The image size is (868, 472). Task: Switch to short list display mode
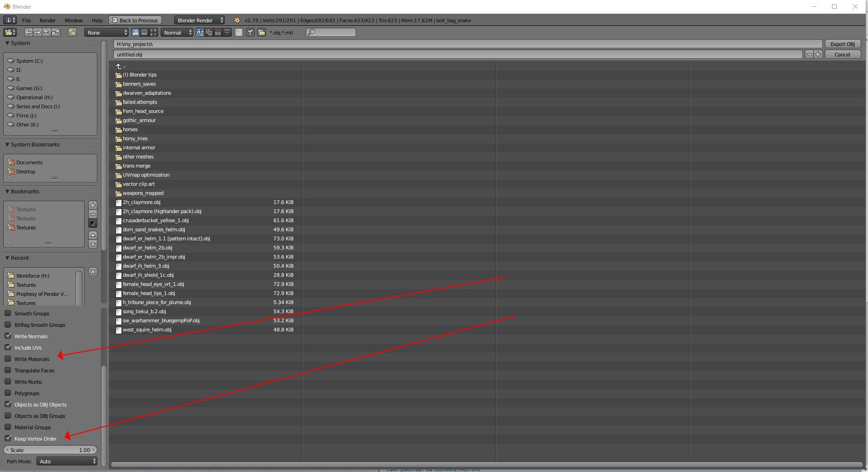(x=136, y=32)
